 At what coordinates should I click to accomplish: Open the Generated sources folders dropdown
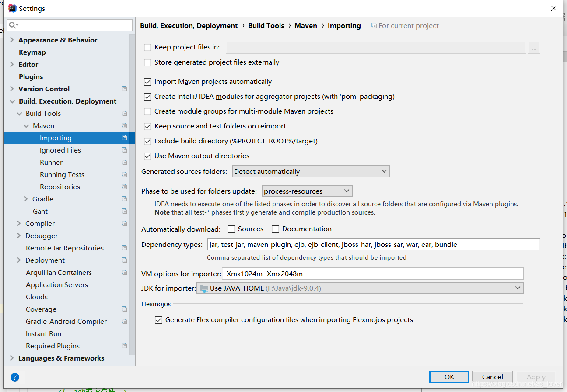pos(311,171)
